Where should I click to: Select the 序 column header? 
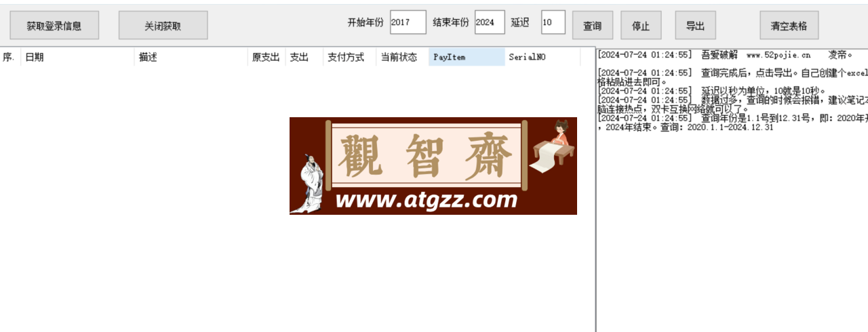pyautogui.click(x=10, y=58)
